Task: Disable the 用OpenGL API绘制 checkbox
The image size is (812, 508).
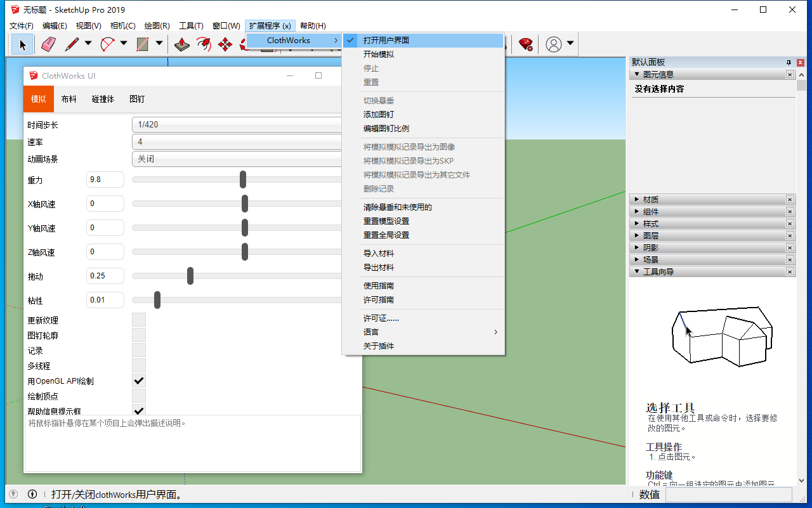Action: click(x=139, y=381)
